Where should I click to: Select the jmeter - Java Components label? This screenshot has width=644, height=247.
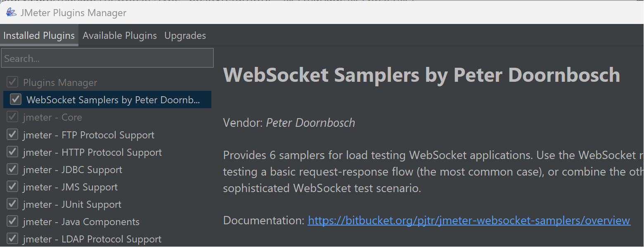pos(81,222)
